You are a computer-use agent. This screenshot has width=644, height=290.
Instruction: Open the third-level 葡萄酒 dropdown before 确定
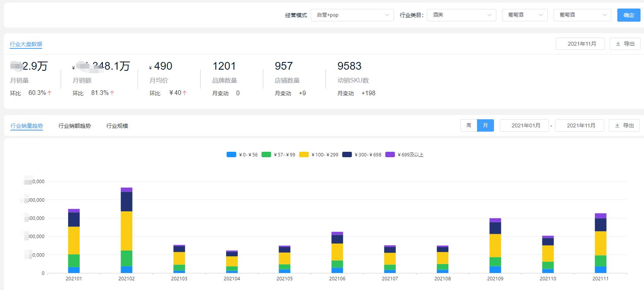click(x=582, y=15)
